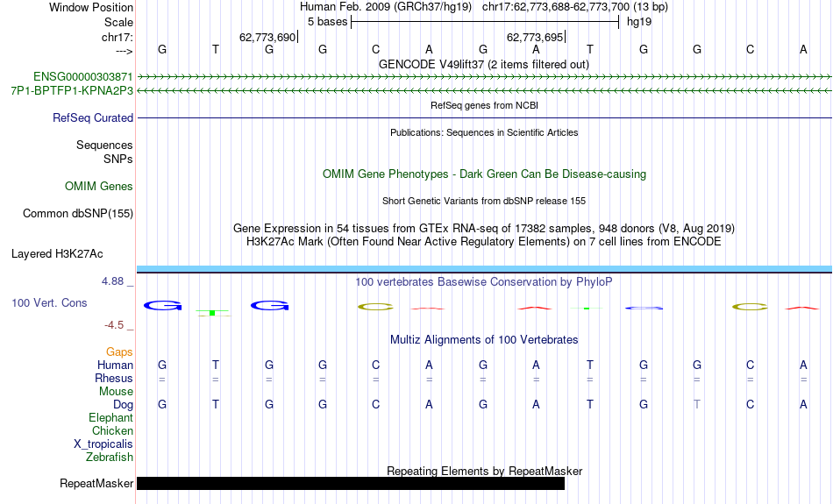Click the chr17: ruler label
Viewport: 833px width, 504px height.
click(x=117, y=37)
